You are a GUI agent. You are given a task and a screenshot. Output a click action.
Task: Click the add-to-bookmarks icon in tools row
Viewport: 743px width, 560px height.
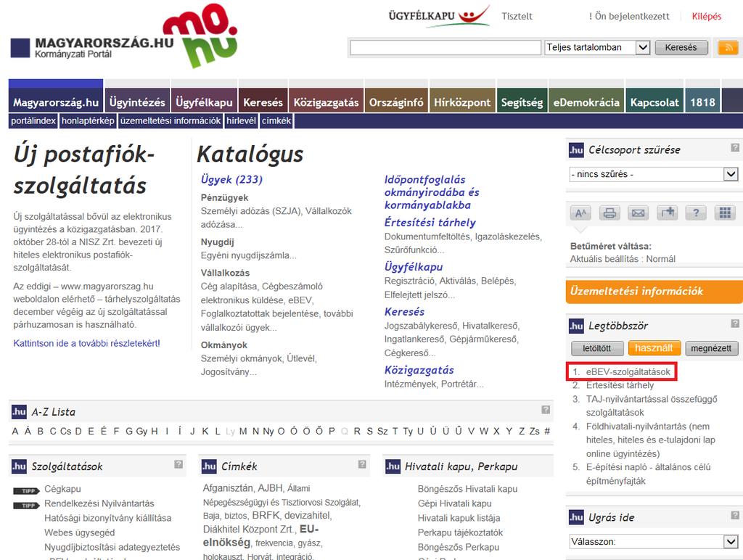[x=668, y=213]
